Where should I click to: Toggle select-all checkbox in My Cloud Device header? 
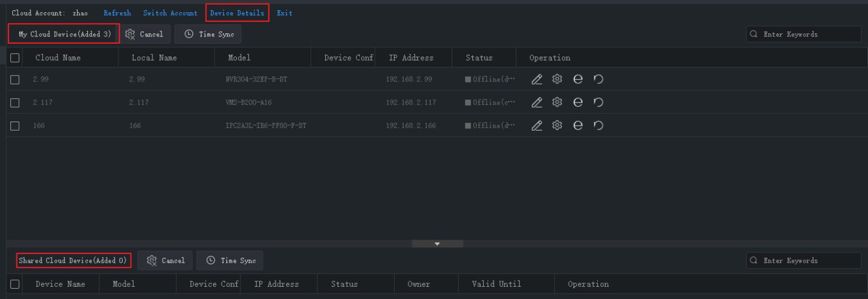15,58
